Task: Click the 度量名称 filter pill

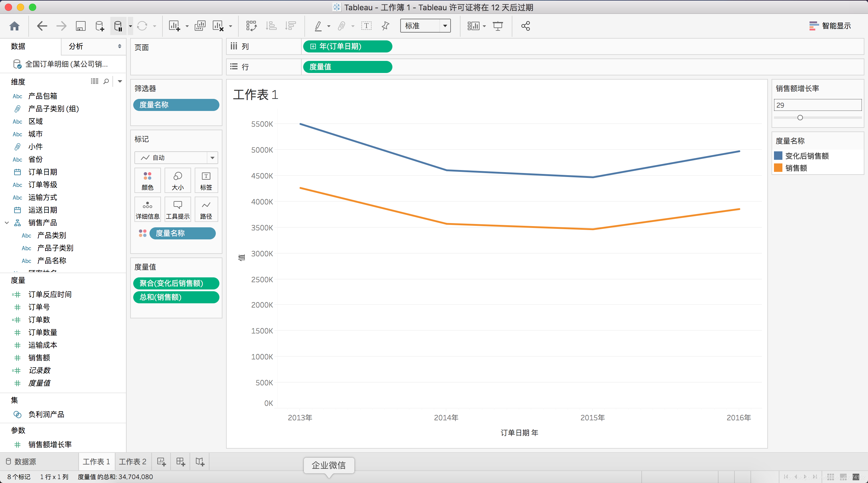Action: pyautogui.click(x=176, y=105)
